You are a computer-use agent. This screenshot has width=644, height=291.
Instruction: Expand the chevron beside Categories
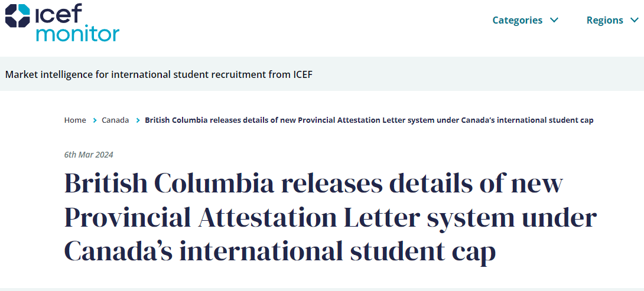554,19
